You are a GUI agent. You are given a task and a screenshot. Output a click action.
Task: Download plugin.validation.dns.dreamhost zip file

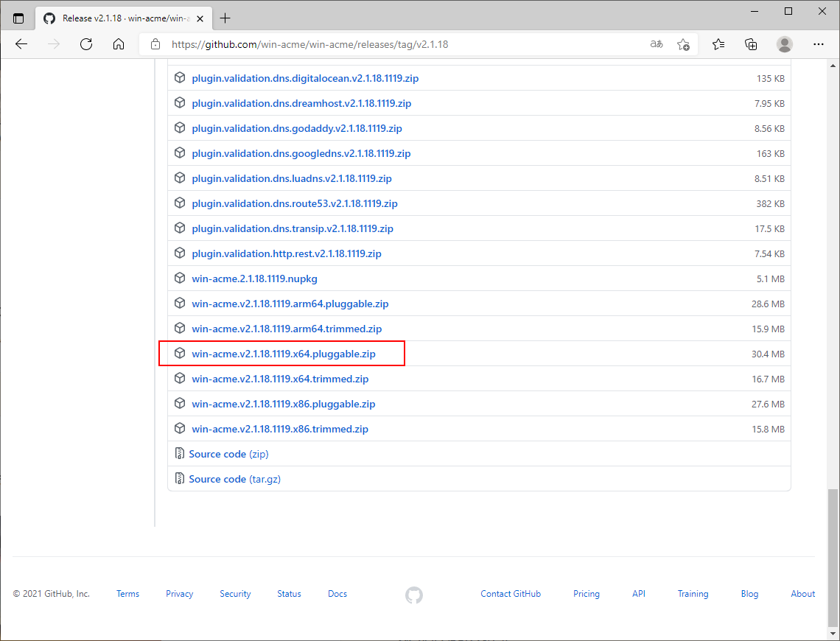[301, 103]
